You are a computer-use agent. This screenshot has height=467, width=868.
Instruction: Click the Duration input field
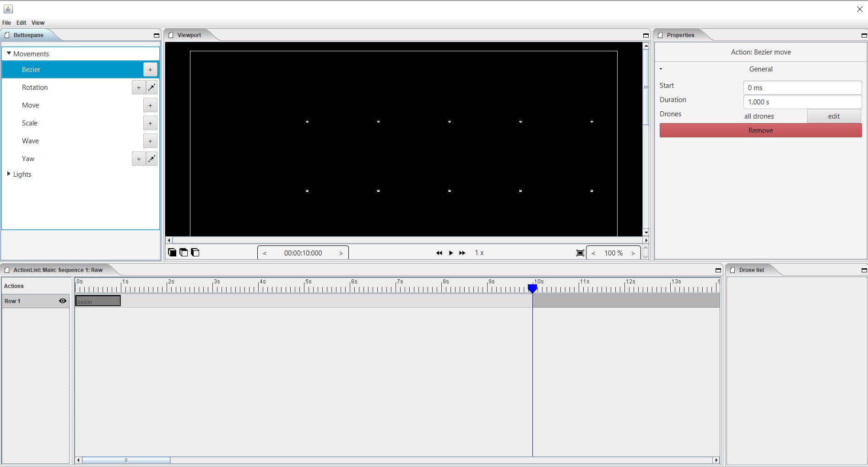point(803,102)
